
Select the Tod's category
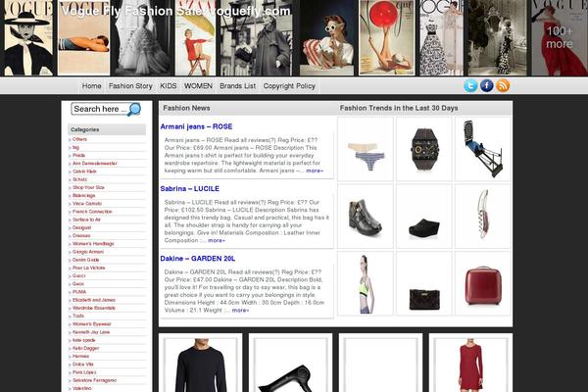78,317
